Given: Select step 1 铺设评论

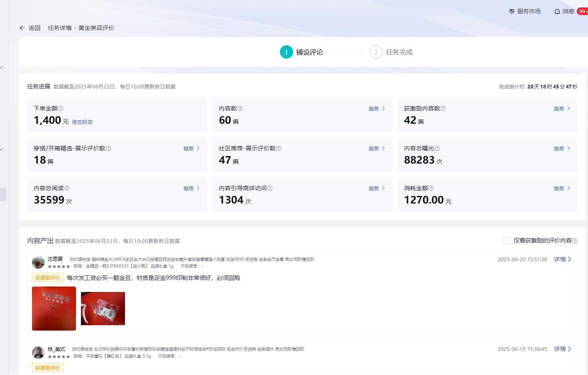Looking at the screenshot, I should click(287, 52).
